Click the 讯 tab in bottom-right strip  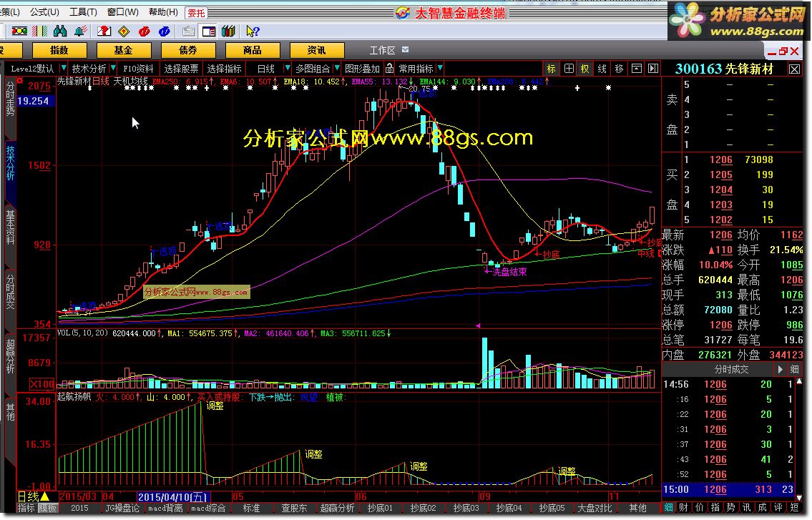[746, 508]
